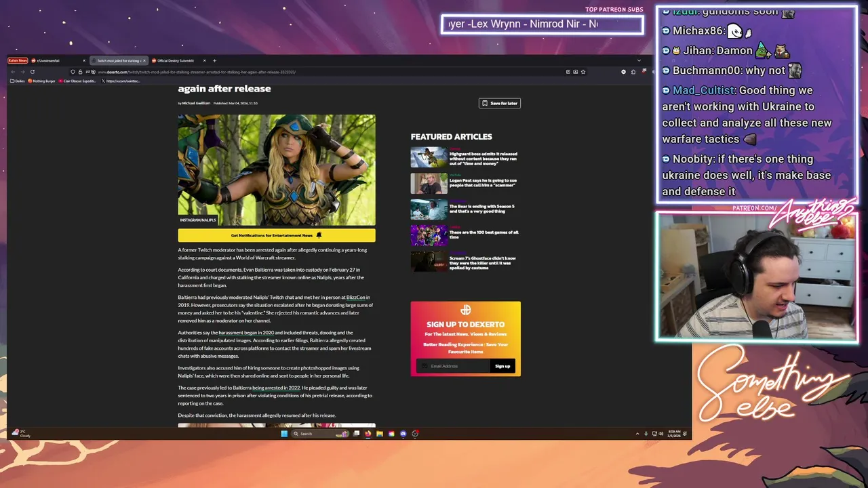This screenshot has width=868, height=488.
Task: Click The Bear article thumbnail
Action: coord(429,209)
